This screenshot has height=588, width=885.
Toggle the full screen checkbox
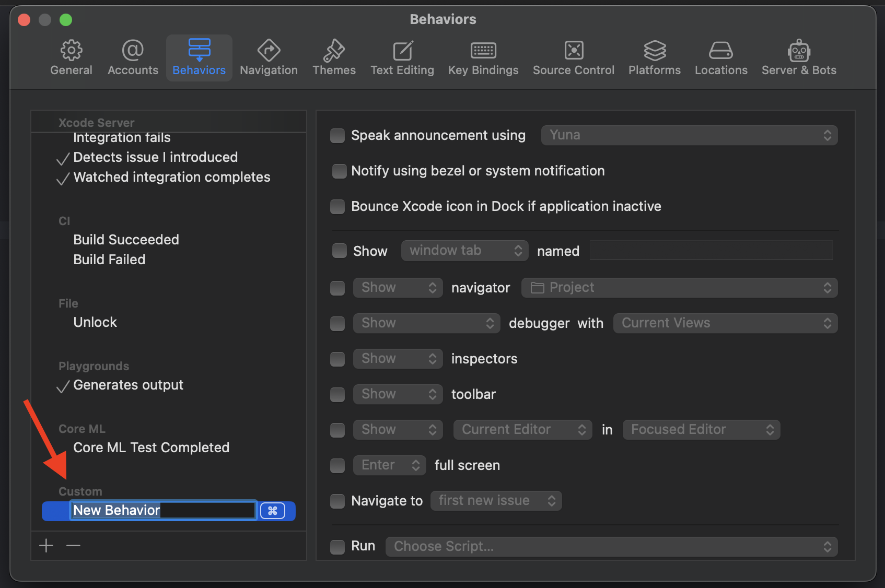[337, 465]
